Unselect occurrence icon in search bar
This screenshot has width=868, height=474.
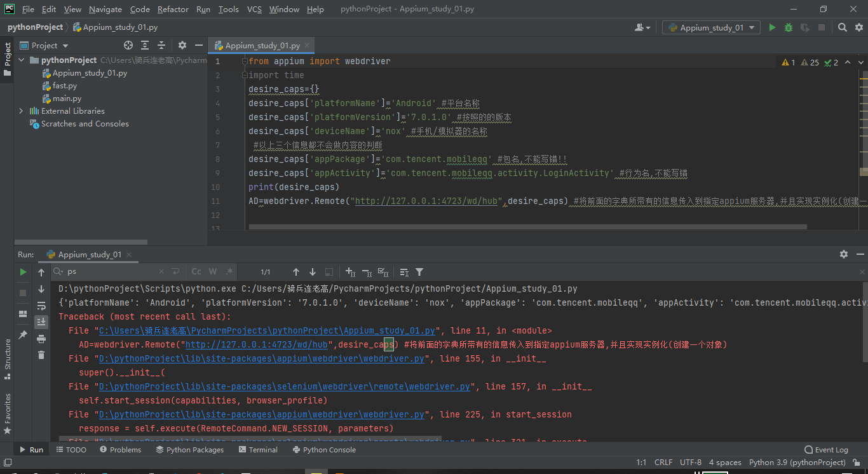[367, 272]
